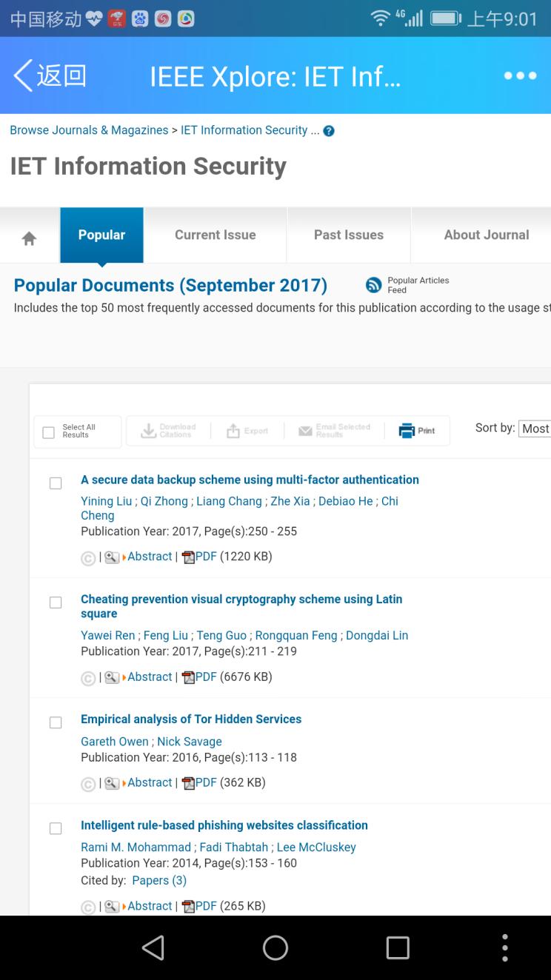Image resolution: width=551 pixels, height=980 pixels.
Task: Tick the Select All Results checkbox
Action: click(x=49, y=433)
